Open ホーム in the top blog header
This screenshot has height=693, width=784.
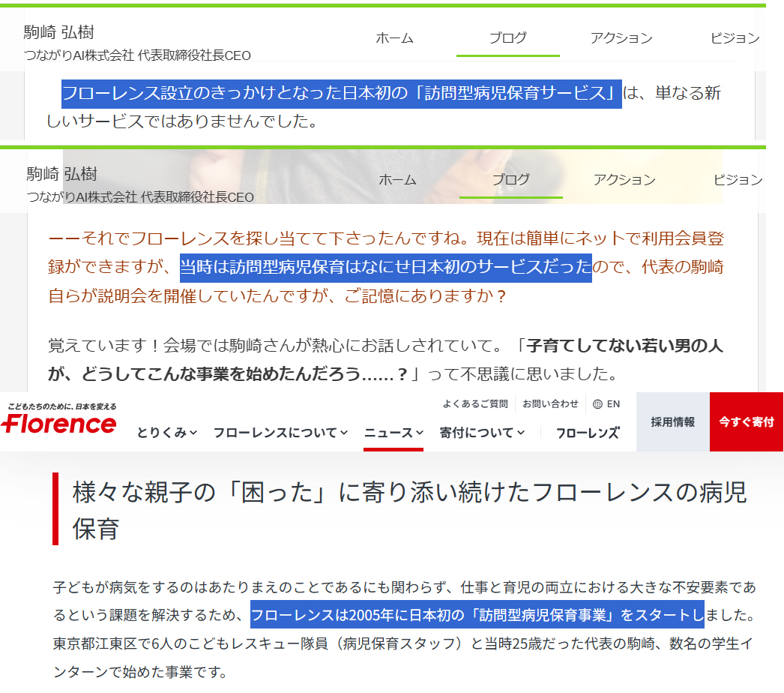pos(394,38)
